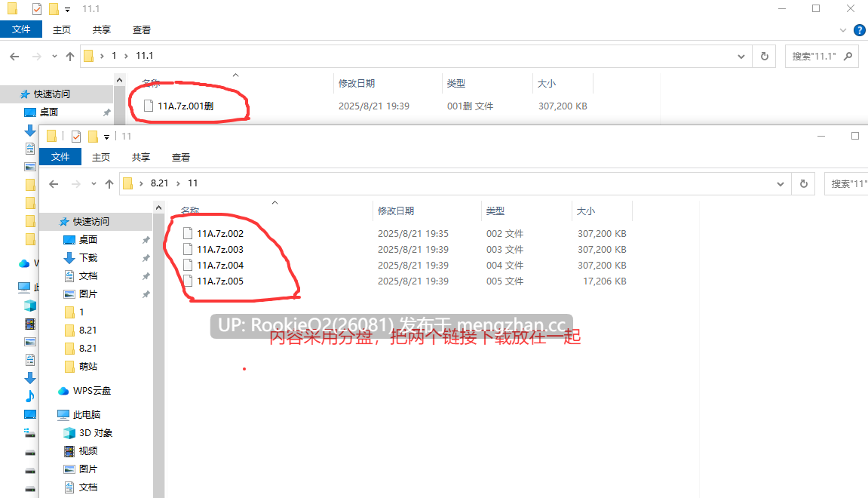Open the 共享 tab in the 11.1 window
Screen dimensions: 868x498
pos(101,30)
